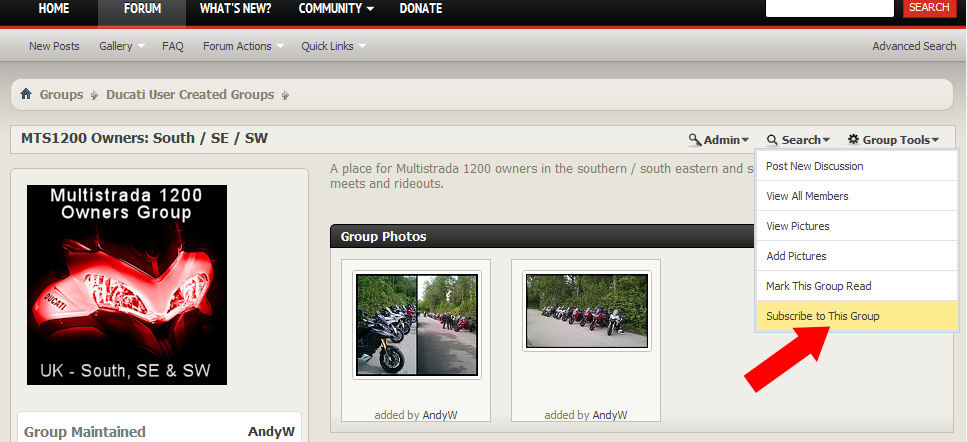Click the home icon in the breadcrumb
Screen dimensions: 967x442
point(26,94)
